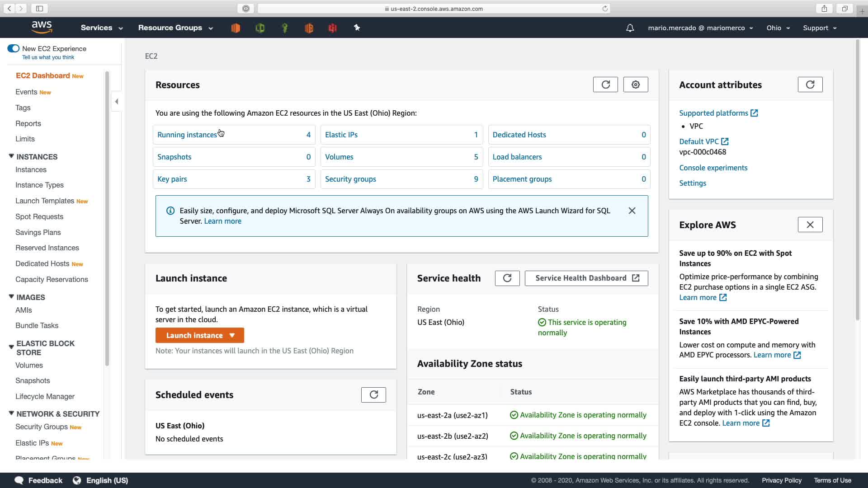Open Service Health Dashboard

pyautogui.click(x=586, y=278)
